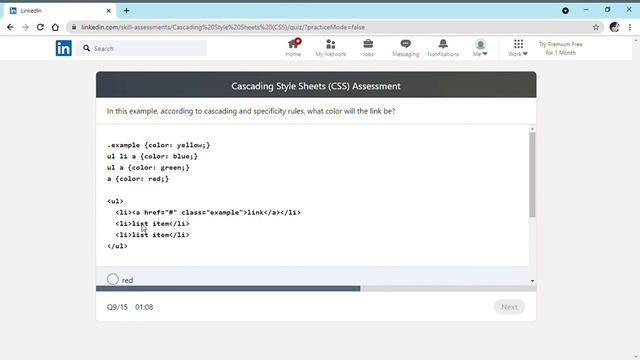Screen dimensions: 640x360
Task: Click the LinkedIn logo
Action: pyautogui.click(x=64, y=48)
